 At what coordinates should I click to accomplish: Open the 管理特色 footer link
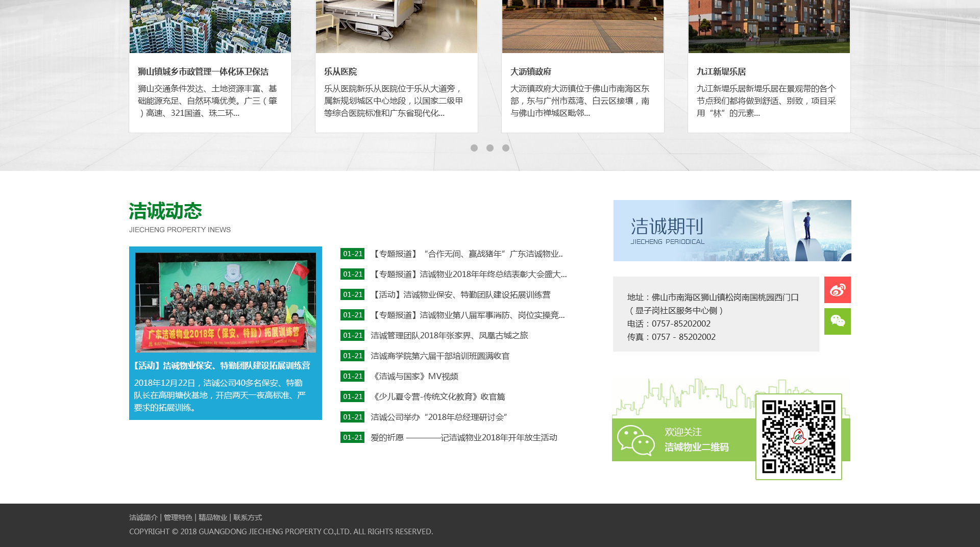coord(178,517)
